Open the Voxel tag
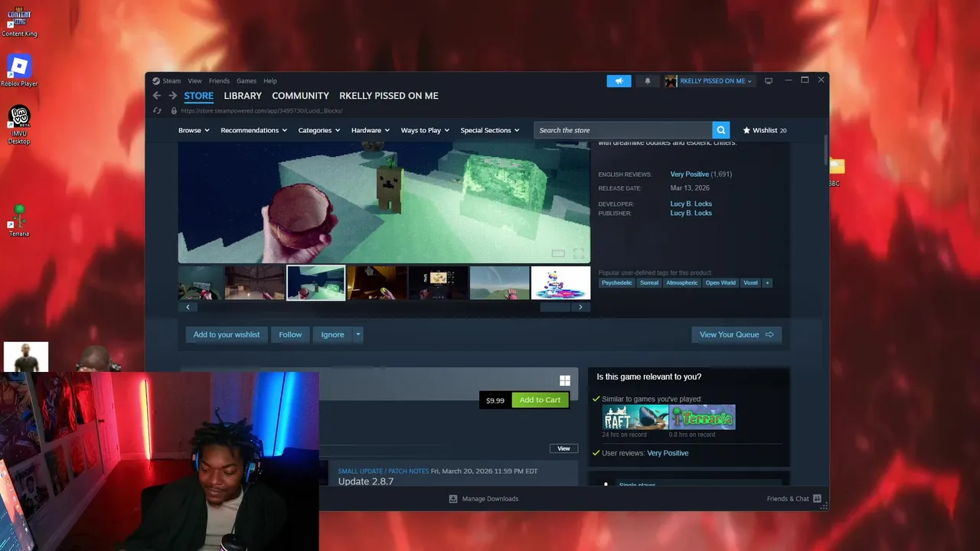This screenshot has height=551, width=980. [x=750, y=283]
